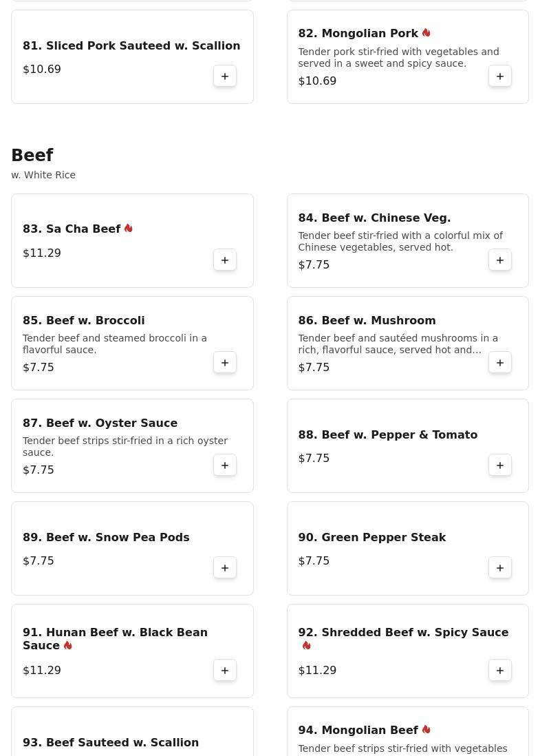
Task: Click the Beef w. Mushroom description text
Action: click(x=398, y=344)
